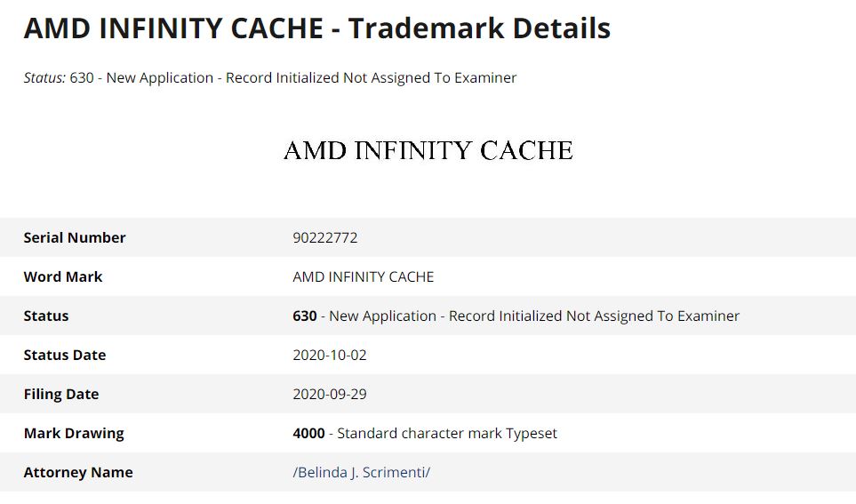Click the status description text beneath the page heading

click(293, 77)
